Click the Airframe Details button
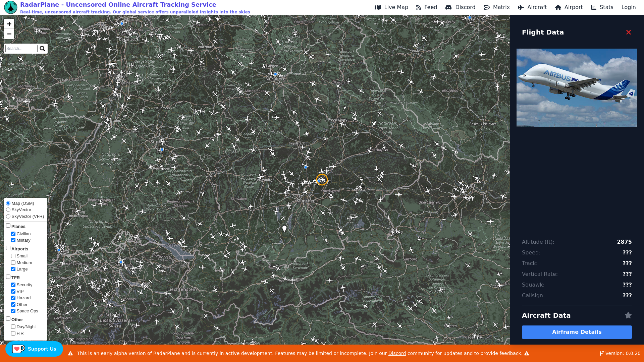This screenshot has height=362, width=644. pyautogui.click(x=577, y=332)
